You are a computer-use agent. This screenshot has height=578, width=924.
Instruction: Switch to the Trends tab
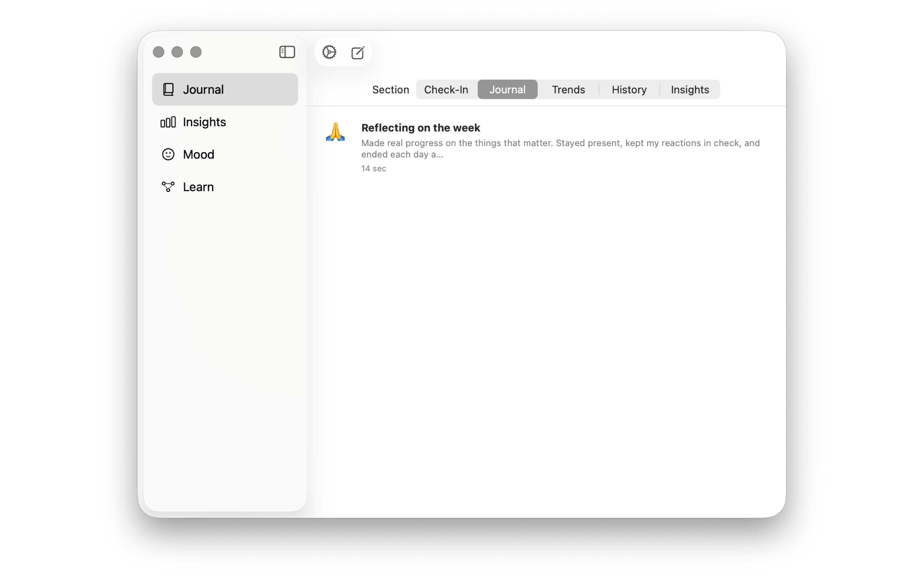(568, 90)
